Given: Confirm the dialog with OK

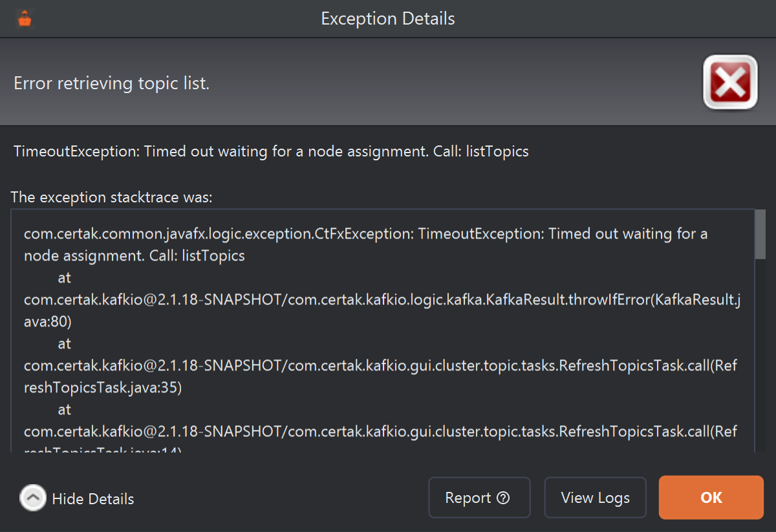Looking at the screenshot, I should [711, 498].
